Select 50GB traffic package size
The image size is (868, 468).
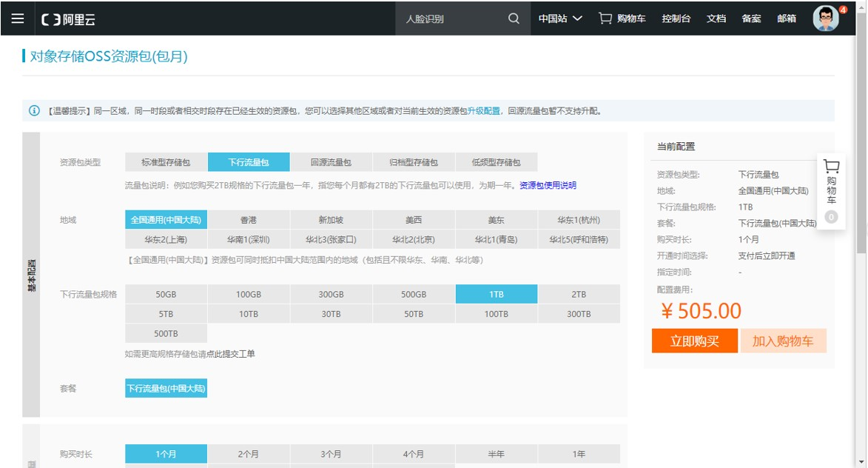coord(166,294)
